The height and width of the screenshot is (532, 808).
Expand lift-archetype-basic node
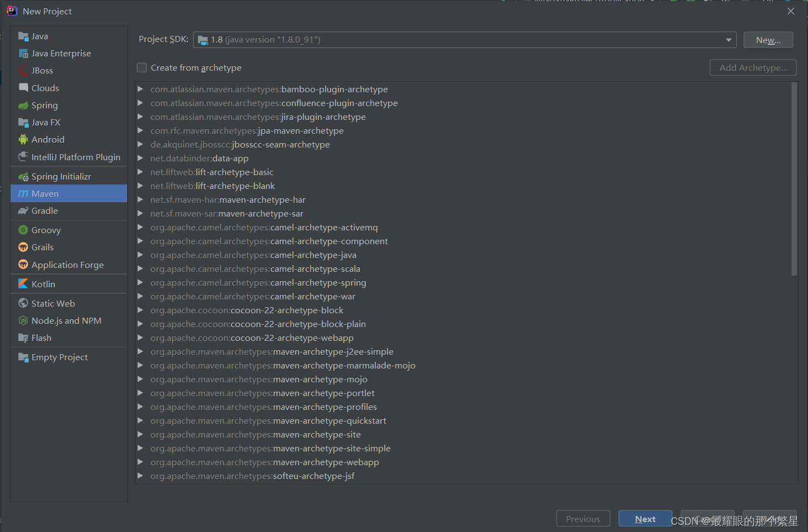[x=140, y=172]
